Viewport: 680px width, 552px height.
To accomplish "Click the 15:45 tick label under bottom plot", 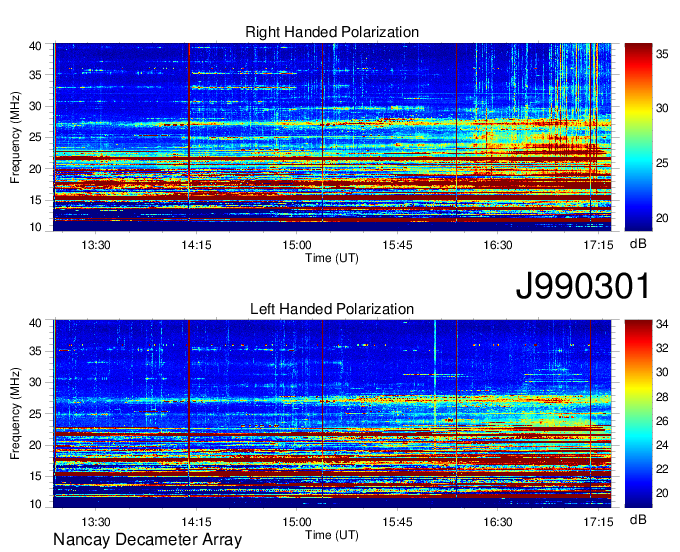I will click(x=397, y=522).
